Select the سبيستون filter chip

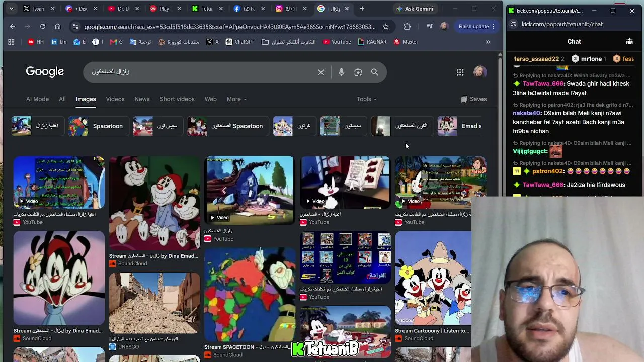344,126
